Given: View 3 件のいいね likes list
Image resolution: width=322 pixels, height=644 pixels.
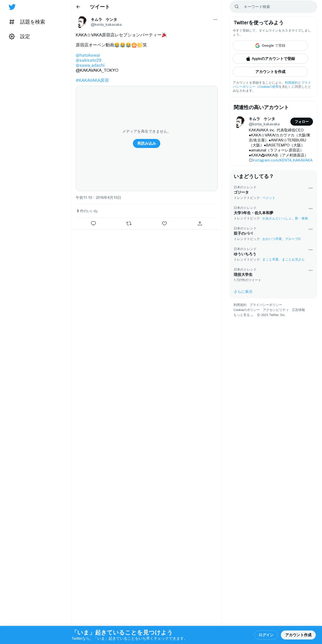Looking at the screenshot, I should pyautogui.click(x=87, y=211).
